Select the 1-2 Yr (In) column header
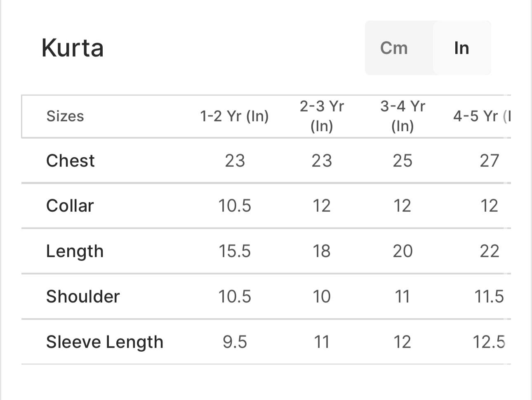Screen dimensions: 532x400 coord(234,116)
